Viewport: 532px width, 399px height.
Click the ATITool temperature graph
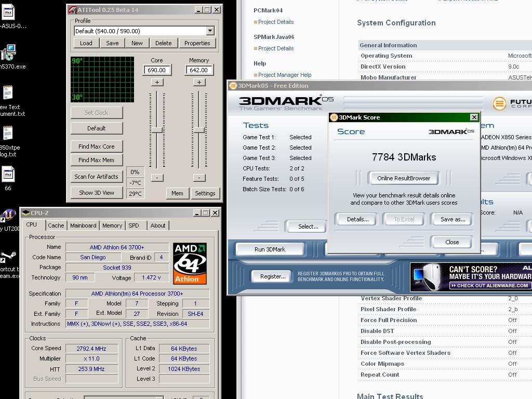click(102, 79)
